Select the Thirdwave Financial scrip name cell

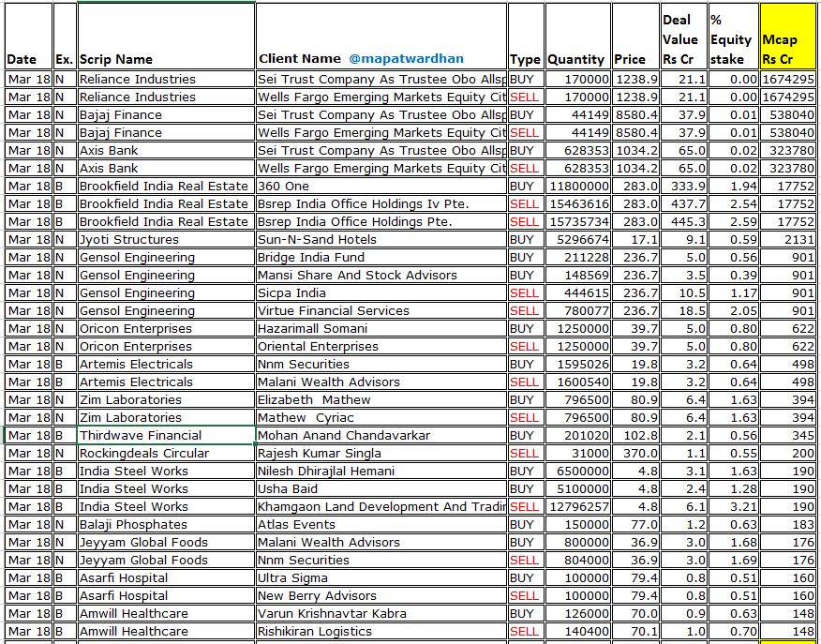click(x=166, y=436)
